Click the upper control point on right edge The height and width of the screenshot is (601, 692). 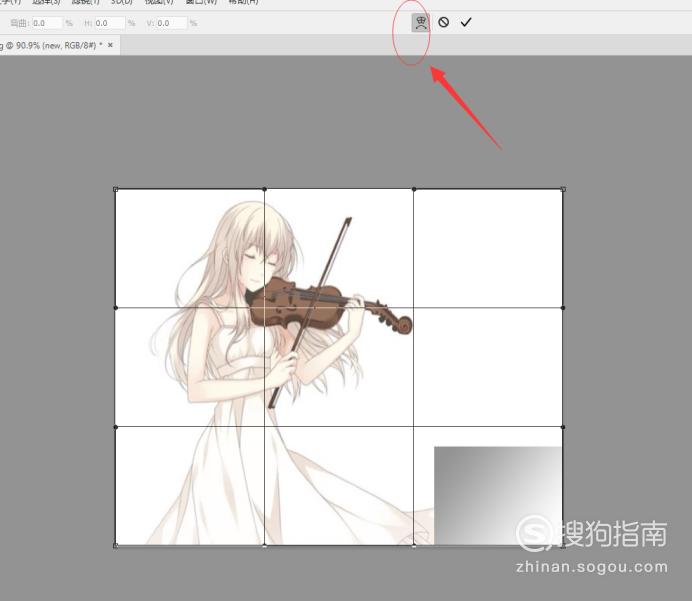coord(563,308)
